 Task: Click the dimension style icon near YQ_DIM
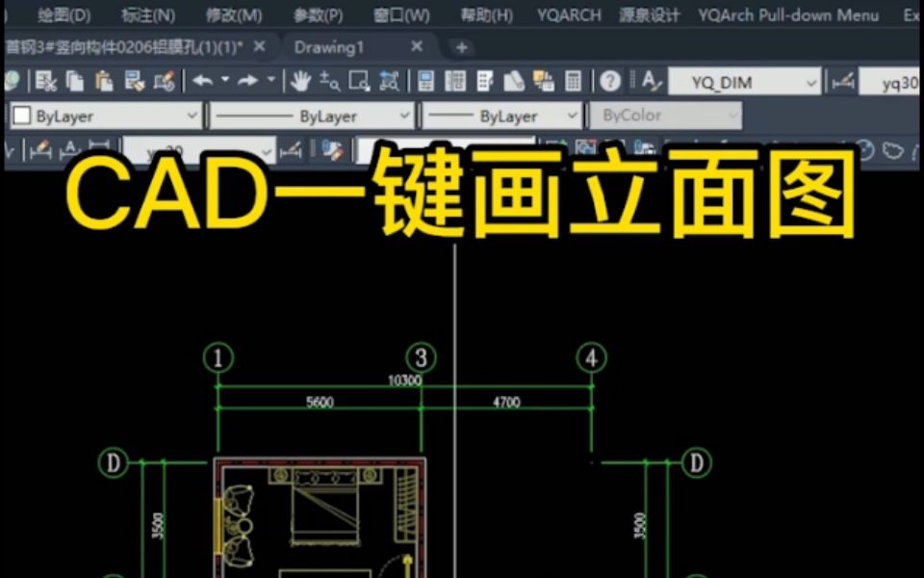pyautogui.click(x=844, y=83)
